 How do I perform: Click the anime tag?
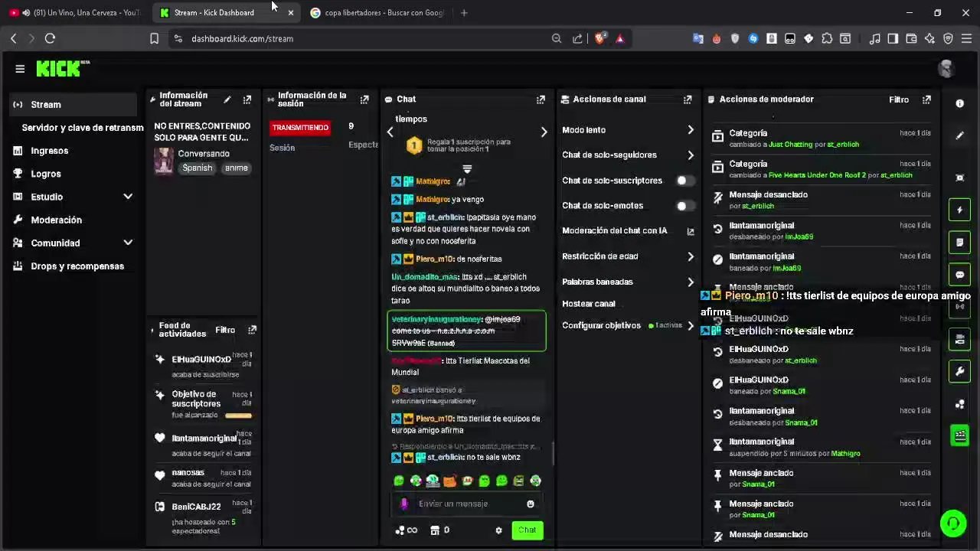pyautogui.click(x=237, y=168)
